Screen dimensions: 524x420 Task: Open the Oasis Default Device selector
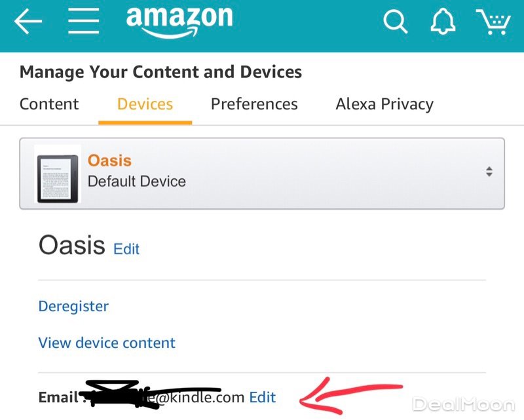262,173
